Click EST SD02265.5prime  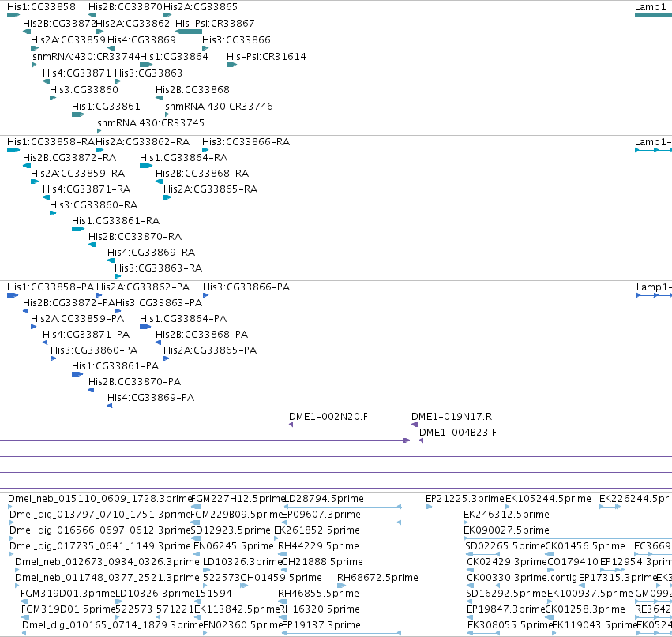pos(505,546)
